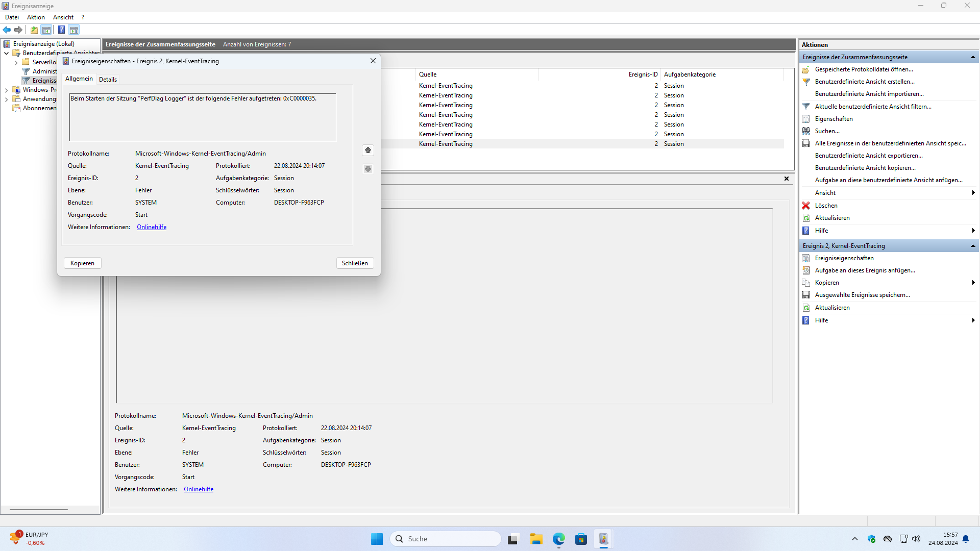Toggle the console tree show/hide toolbar icon
The height and width of the screenshot is (551, 980).
pos(46,30)
